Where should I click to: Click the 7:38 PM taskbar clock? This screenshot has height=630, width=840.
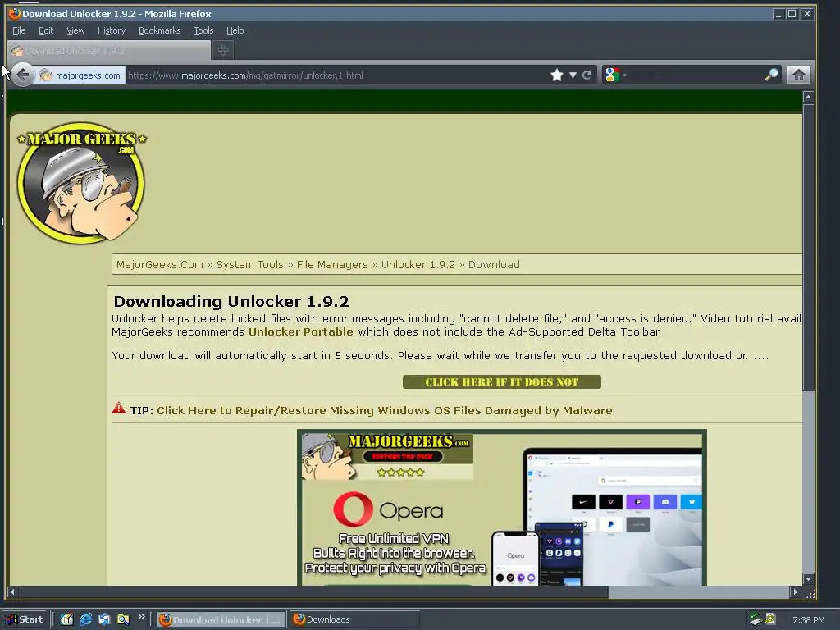pyautogui.click(x=808, y=620)
